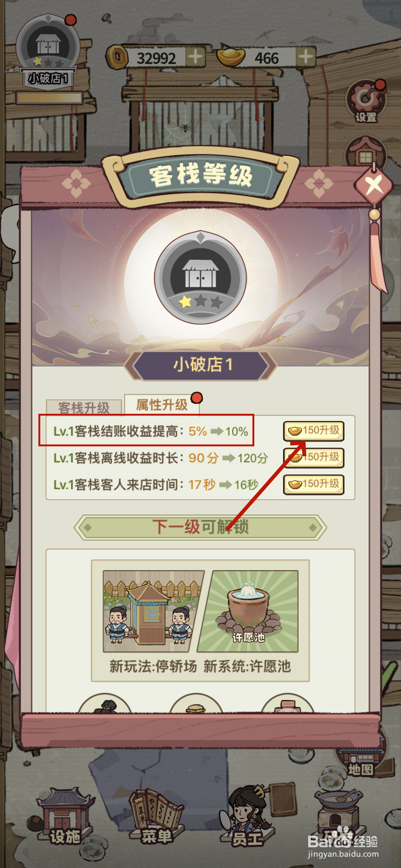401x868 pixels.
Task: Select the 属性升级 tab
Action: tap(162, 405)
